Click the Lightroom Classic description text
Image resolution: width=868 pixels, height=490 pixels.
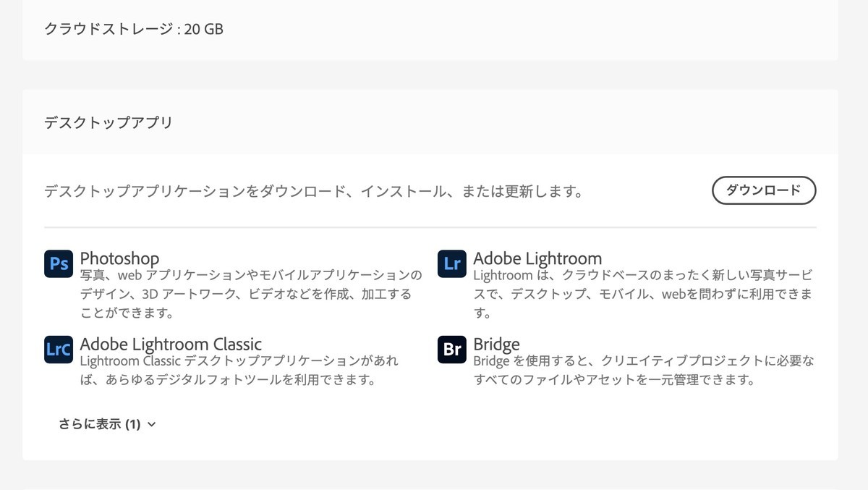coord(239,370)
